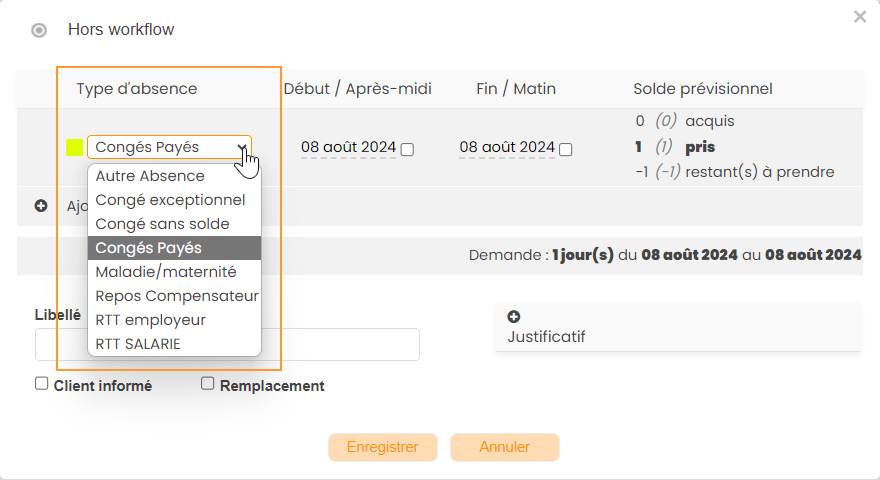Tick the Fin / Matin checkbox
Screen dimensions: 880x480
(x=566, y=149)
